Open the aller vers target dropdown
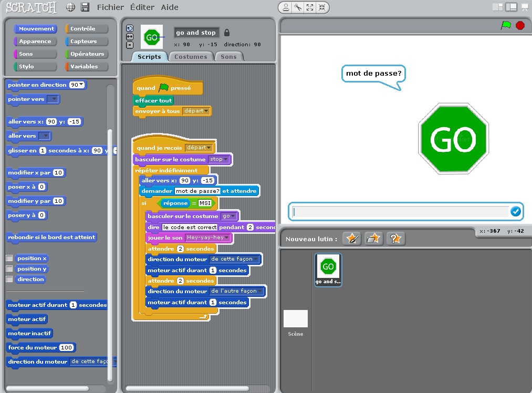This screenshot has height=393, width=532. (45, 136)
